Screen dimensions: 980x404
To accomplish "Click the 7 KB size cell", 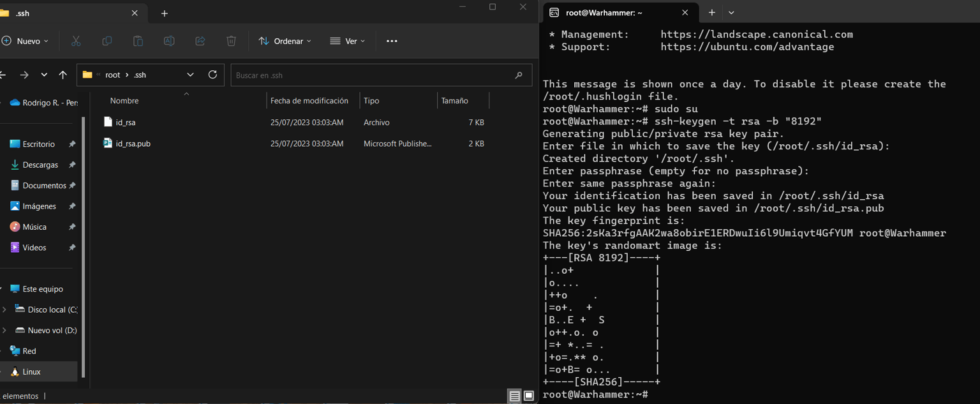I will tap(476, 123).
